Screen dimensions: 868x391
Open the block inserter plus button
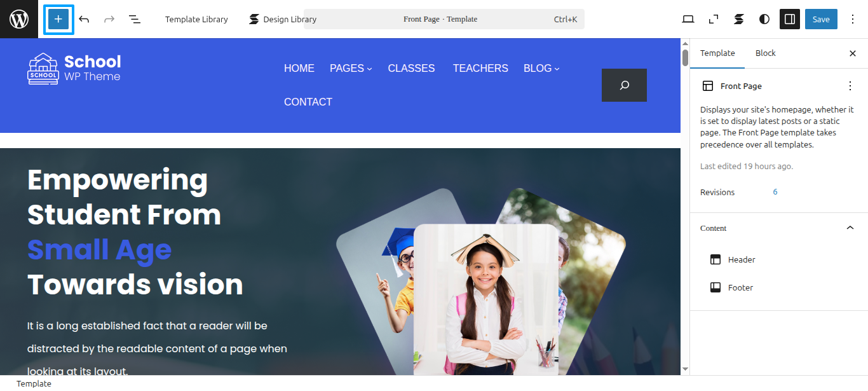coord(58,19)
